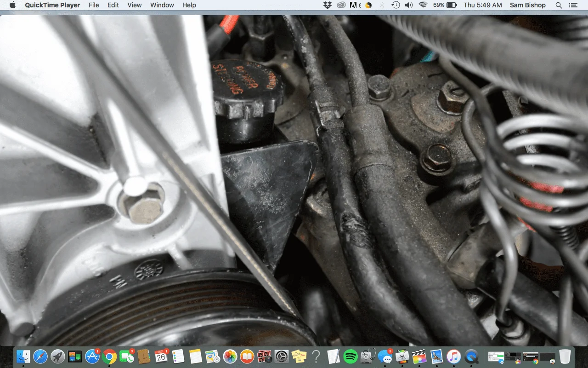Image resolution: width=588 pixels, height=368 pixels.
Task: Open the yellow Notes icon
Action: (196, 356)
